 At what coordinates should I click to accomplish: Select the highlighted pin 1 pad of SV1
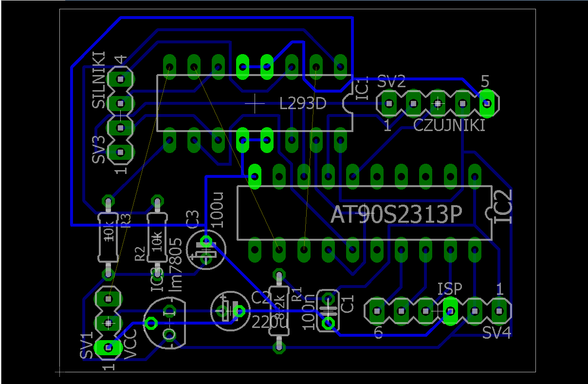tap(108, 347)
